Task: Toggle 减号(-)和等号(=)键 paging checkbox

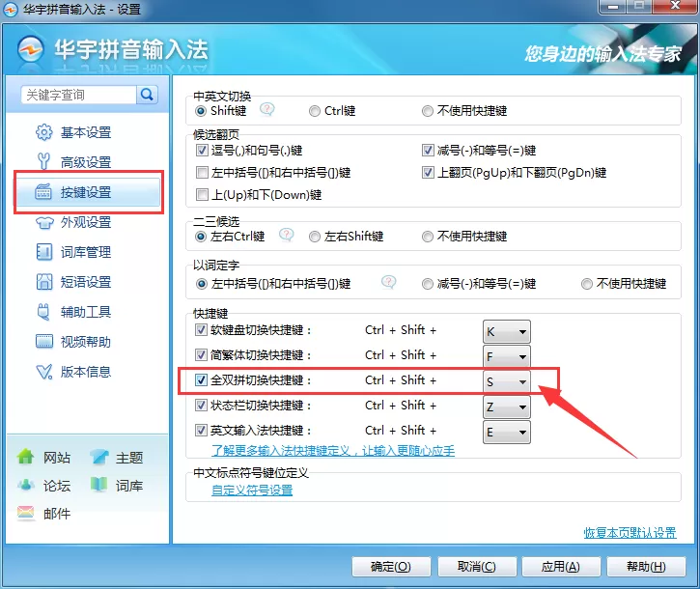Action: tap(428, 150)
